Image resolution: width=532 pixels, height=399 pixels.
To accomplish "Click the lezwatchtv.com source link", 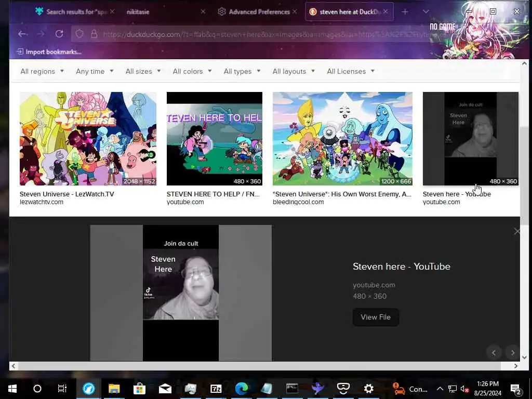I will click(x=42, y=202).
